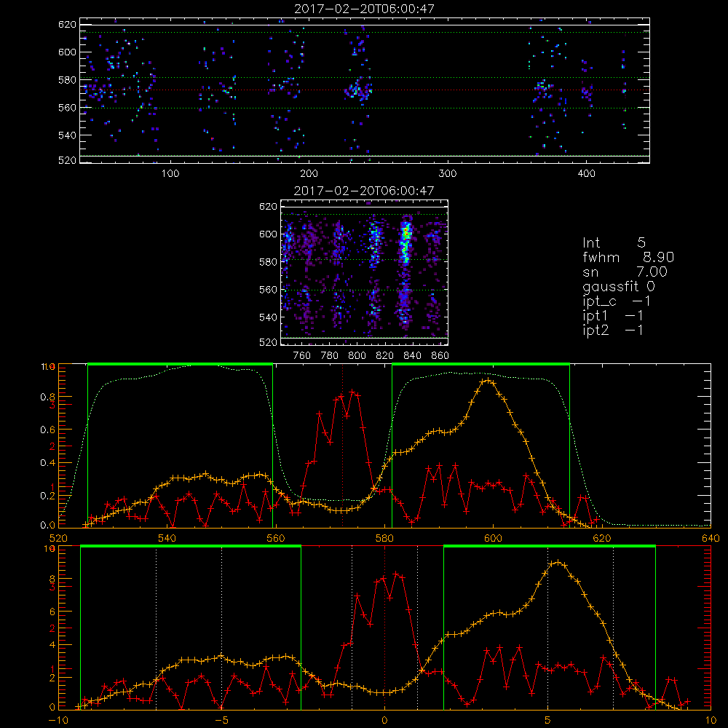This screenshot has width=728, height=728.
Task: Select the 'ipt_c -1' parameter line
Action: click(617, 301)
